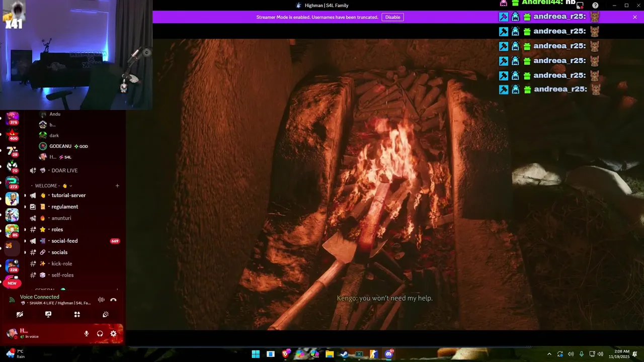
Task: Expand threads arrow beside social-feed
Action: (25, 241)
